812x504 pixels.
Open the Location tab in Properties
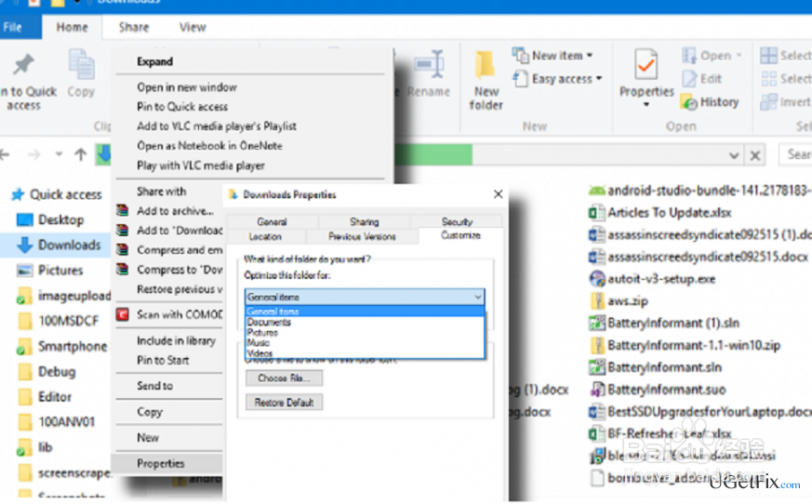(265, 237)
